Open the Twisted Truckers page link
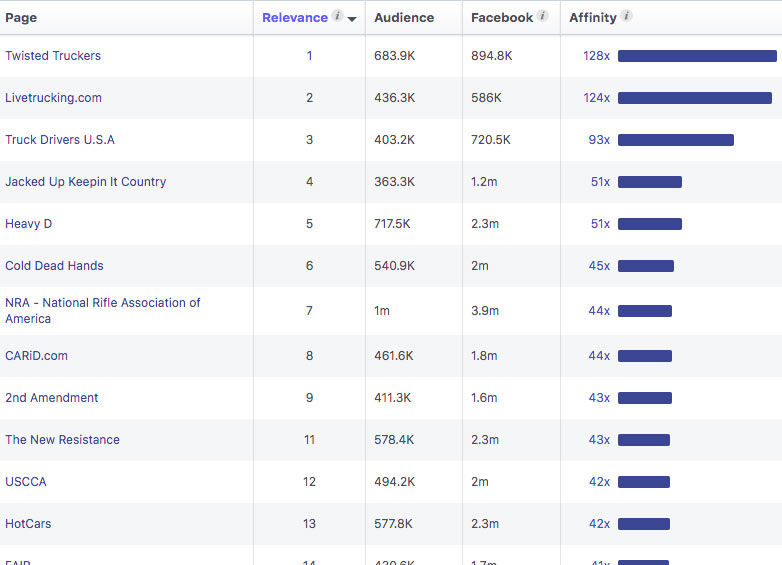782x565 pixels. click(53, 55)
